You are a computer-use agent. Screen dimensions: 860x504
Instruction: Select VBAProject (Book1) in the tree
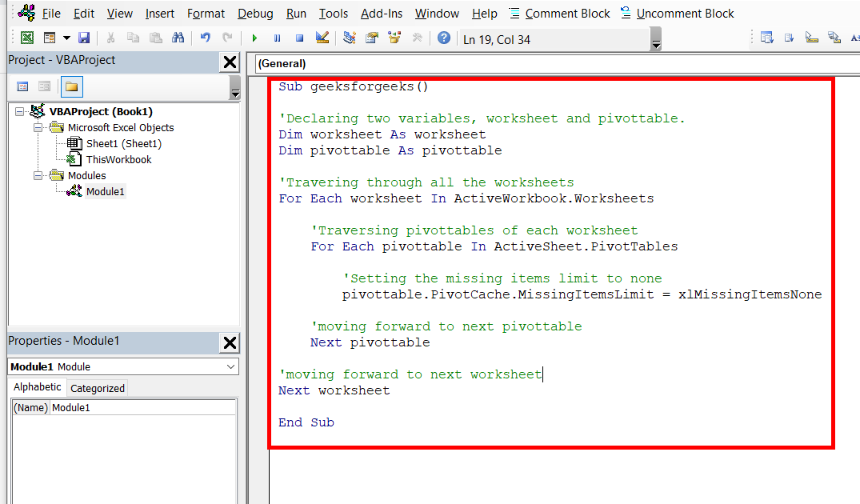point(101,111)
